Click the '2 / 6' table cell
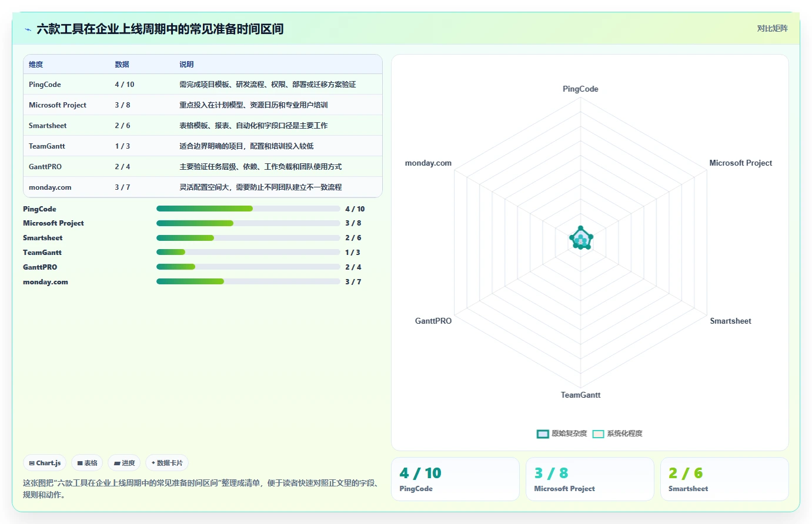This screenshot has height=524, width=812. 122,126
